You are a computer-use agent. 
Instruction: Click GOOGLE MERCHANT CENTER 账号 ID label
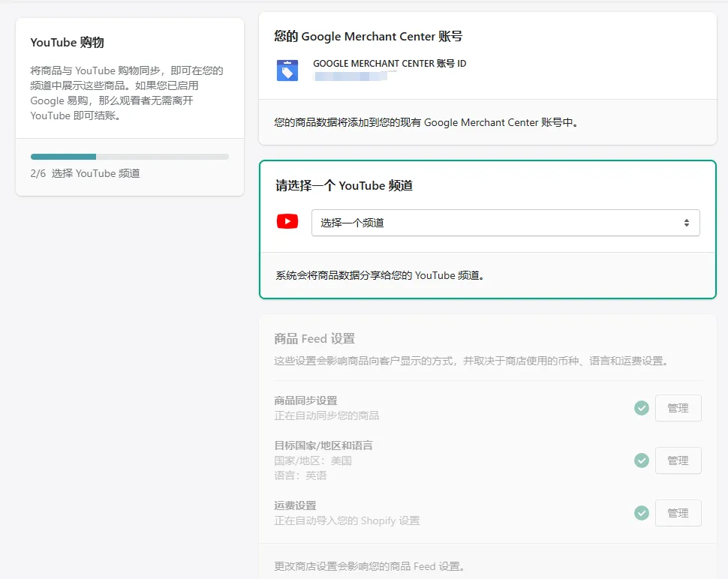click(390, 64)
